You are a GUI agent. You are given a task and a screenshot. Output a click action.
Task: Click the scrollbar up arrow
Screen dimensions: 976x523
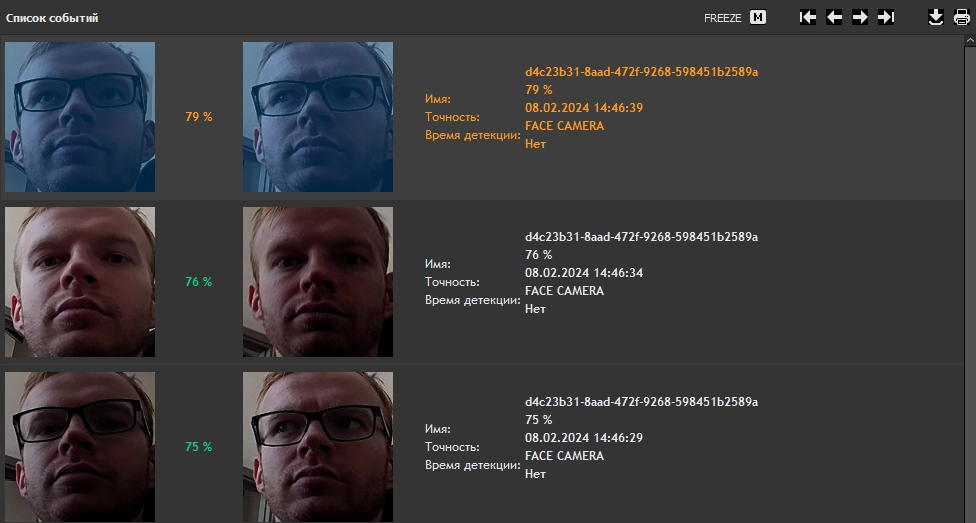970,40
